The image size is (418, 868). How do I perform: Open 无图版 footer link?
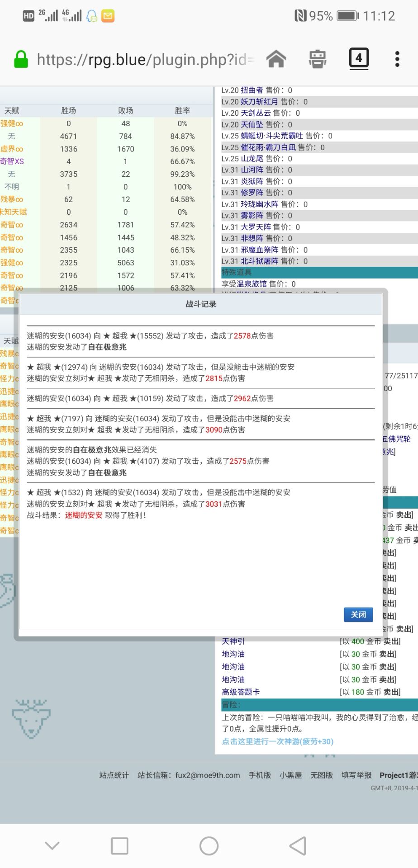322,775
